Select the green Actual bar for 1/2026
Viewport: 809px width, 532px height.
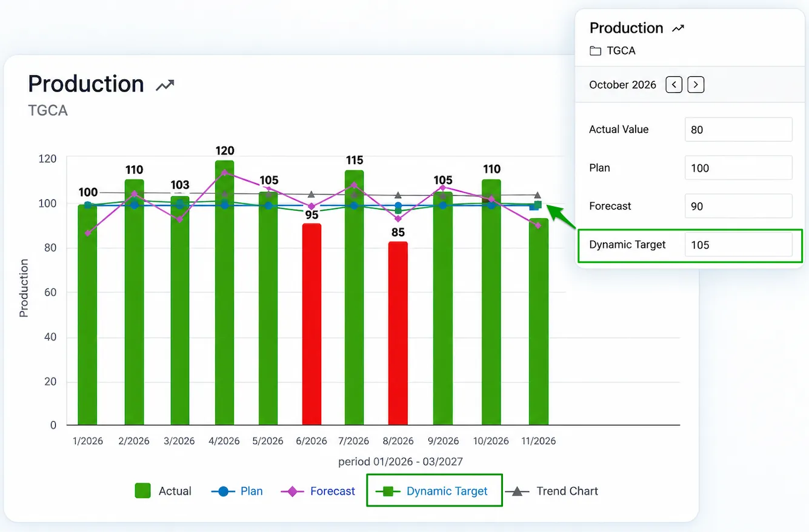pyautogui.click(x=87, y=315)
